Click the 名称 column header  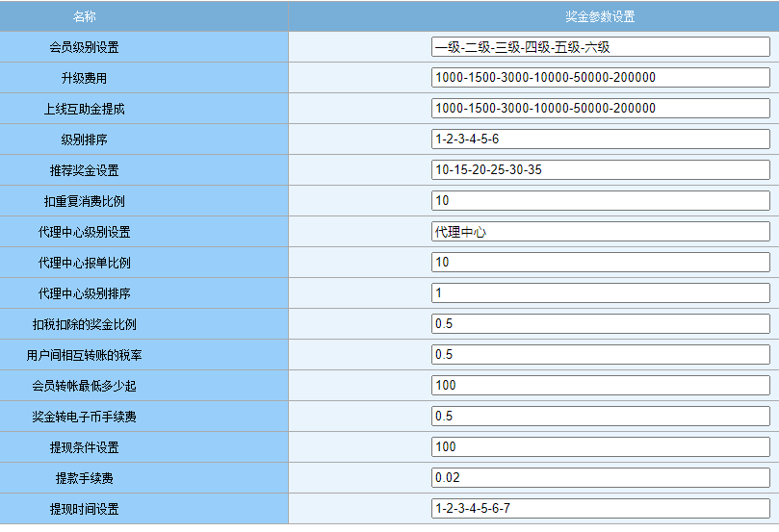(x=85, y=16)
